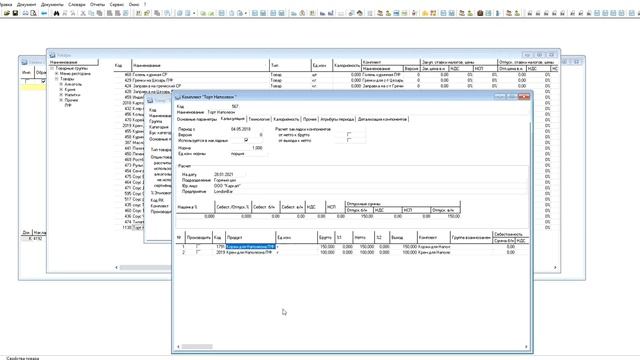640x360 pixels.
Task: Click the Ед.изм нормы порция field
Action: tap(248, 154)
